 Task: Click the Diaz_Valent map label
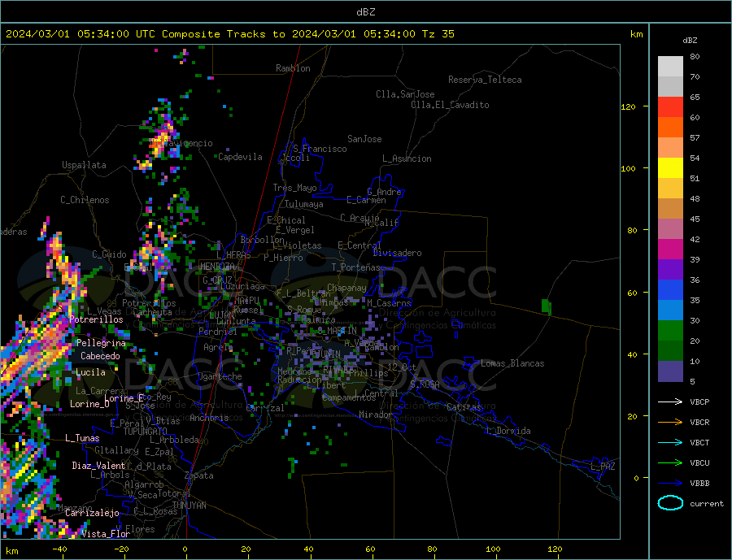pos(99,466)
